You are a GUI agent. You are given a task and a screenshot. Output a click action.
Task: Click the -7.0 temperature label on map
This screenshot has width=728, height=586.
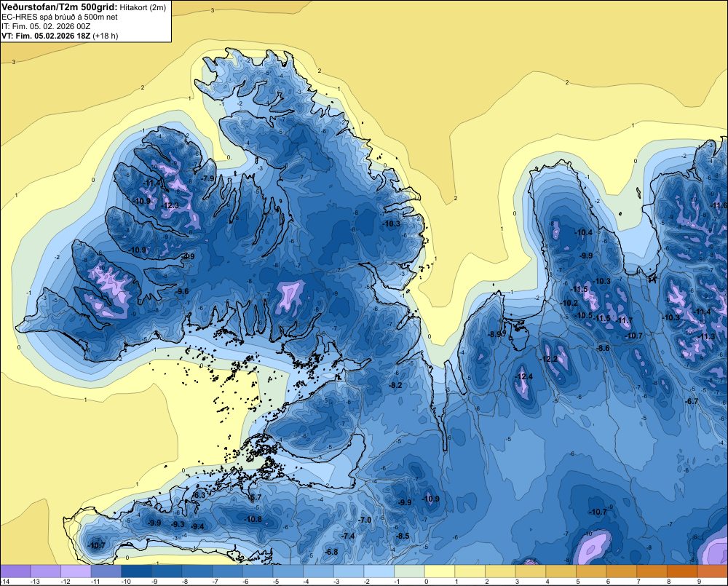pos(365,520)
